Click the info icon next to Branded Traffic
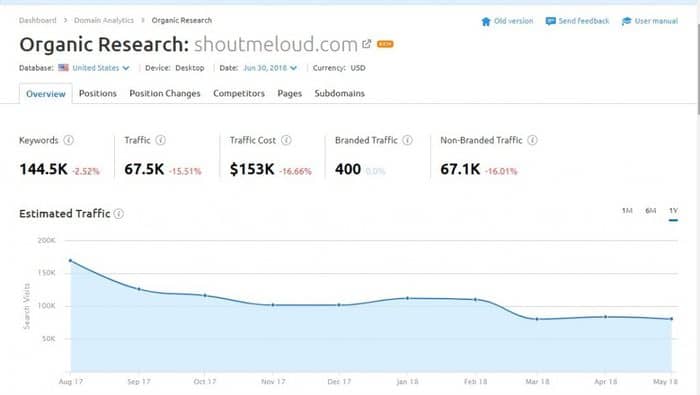700x395 pixels. click(407, 140)
